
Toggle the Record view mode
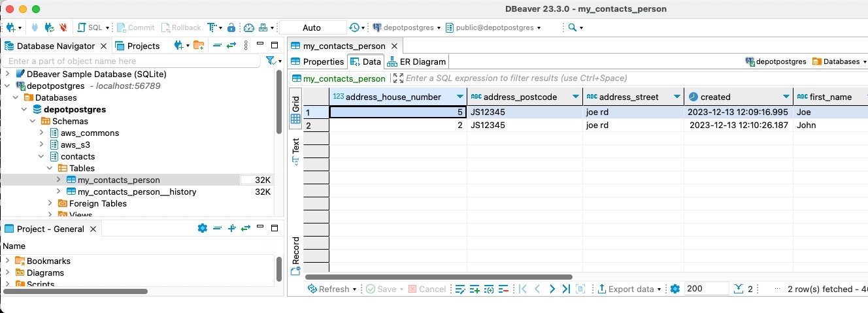(295, 255)
